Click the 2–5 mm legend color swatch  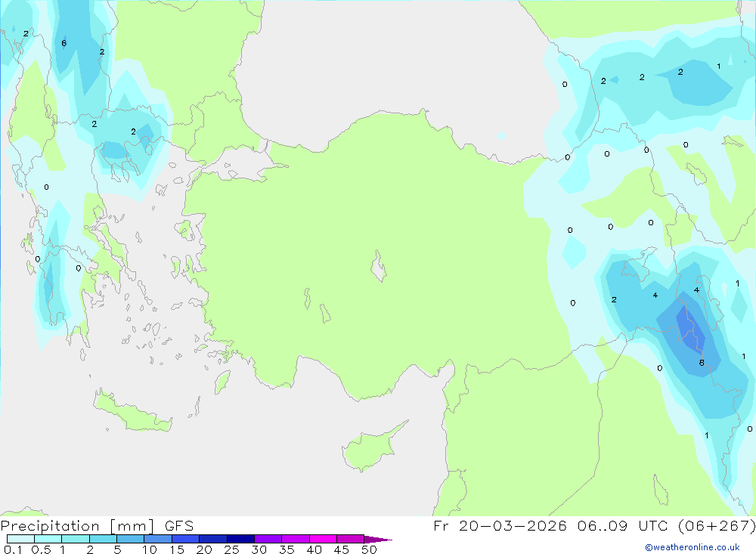point(103,539)
